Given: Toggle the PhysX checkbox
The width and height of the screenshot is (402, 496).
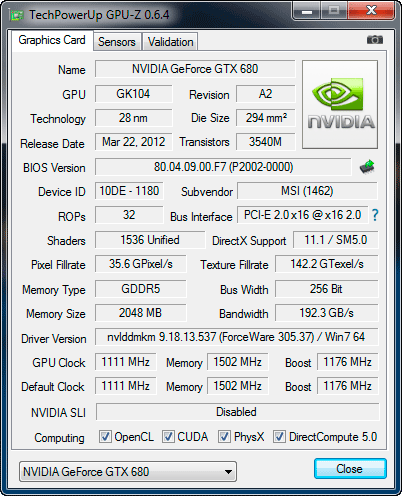Looking at the screenshot, I should point(224,436).
